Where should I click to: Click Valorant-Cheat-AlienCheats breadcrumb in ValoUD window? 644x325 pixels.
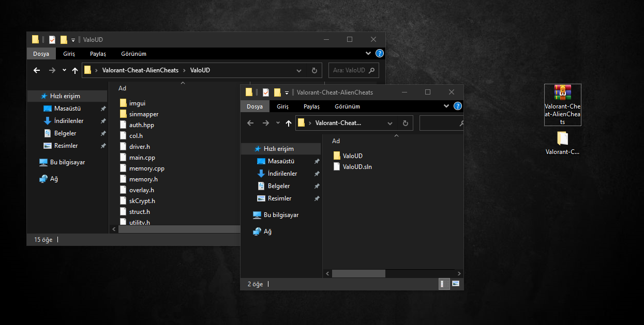[x=140, y=70]
